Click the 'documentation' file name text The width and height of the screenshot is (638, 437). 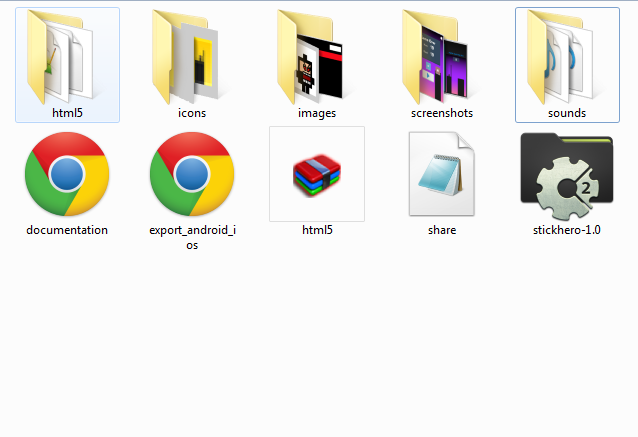[x=67, y=230]
